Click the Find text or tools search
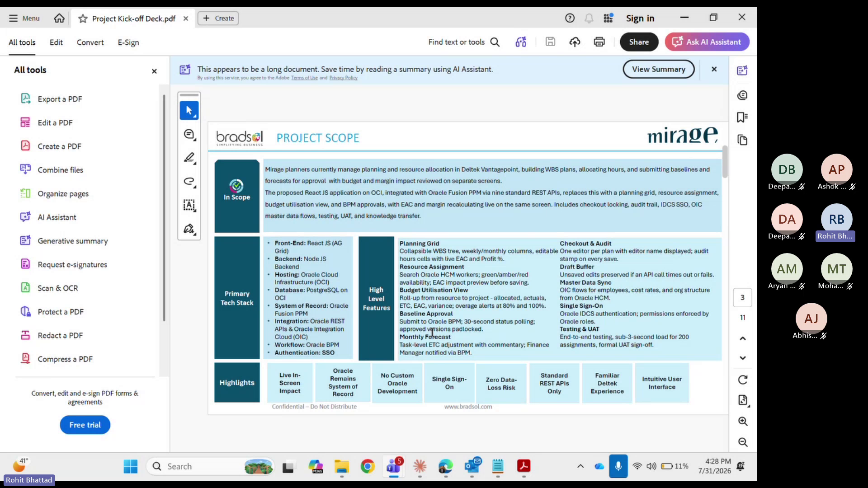This screenshot has height=488, width=868. 464,42
